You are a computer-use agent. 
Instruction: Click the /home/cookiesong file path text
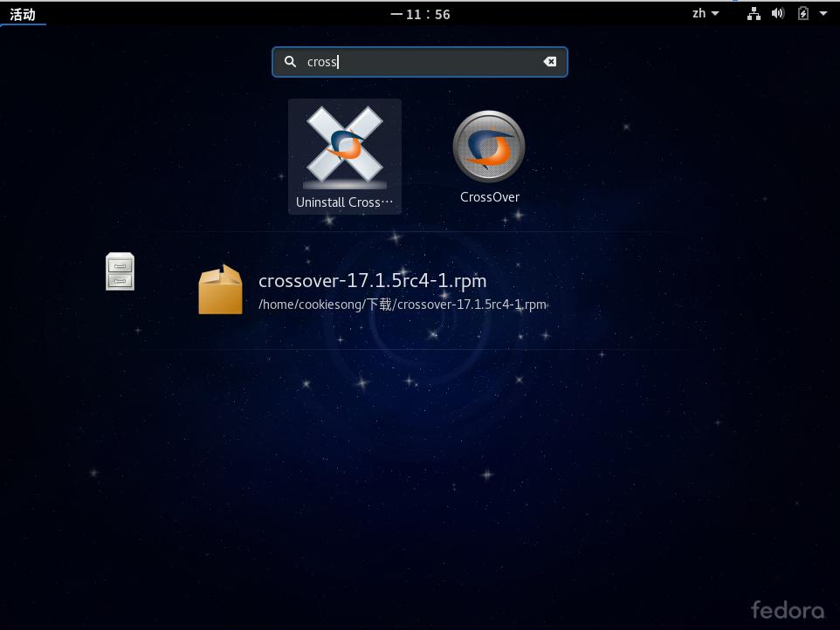click(403, 305)
